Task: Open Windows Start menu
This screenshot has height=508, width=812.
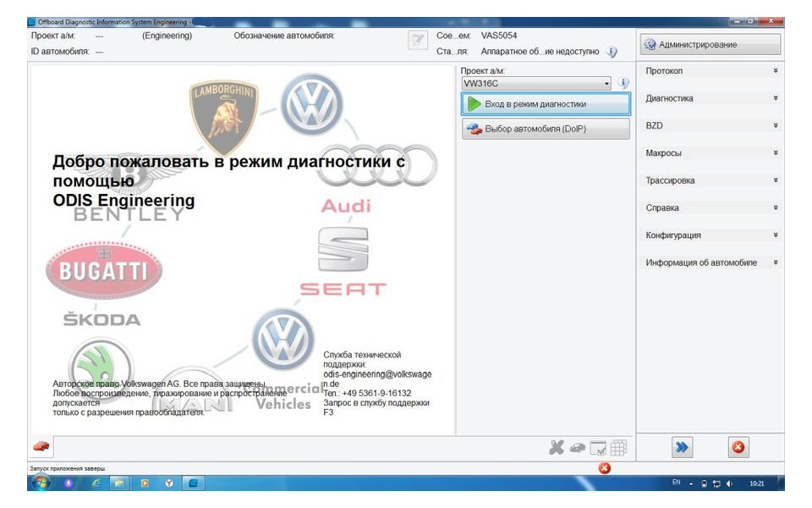Action: (41, 483)
